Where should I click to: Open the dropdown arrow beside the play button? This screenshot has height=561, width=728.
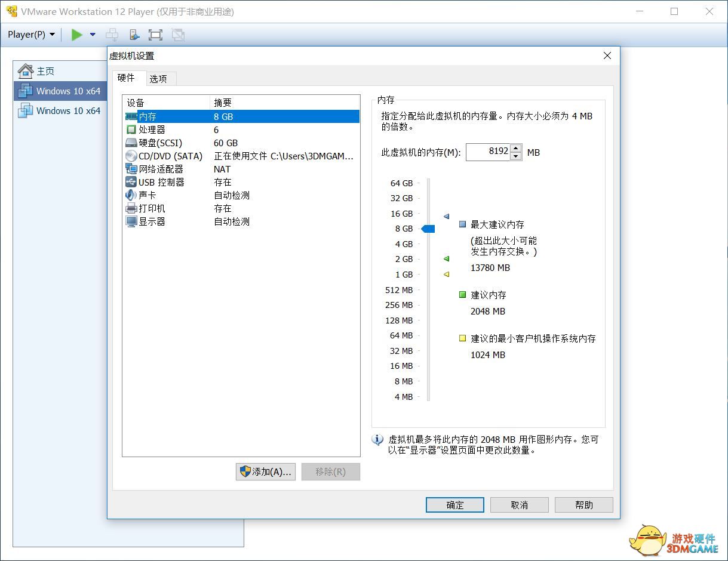(93, 35)
